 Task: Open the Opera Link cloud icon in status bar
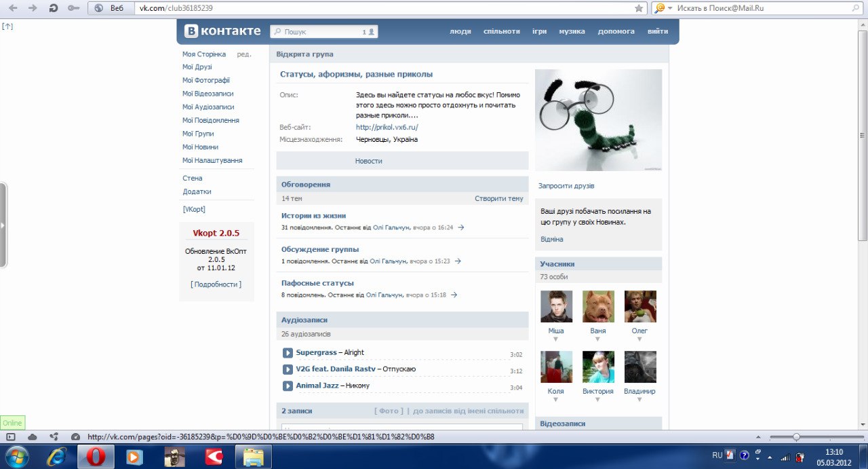tap(33, 437)
